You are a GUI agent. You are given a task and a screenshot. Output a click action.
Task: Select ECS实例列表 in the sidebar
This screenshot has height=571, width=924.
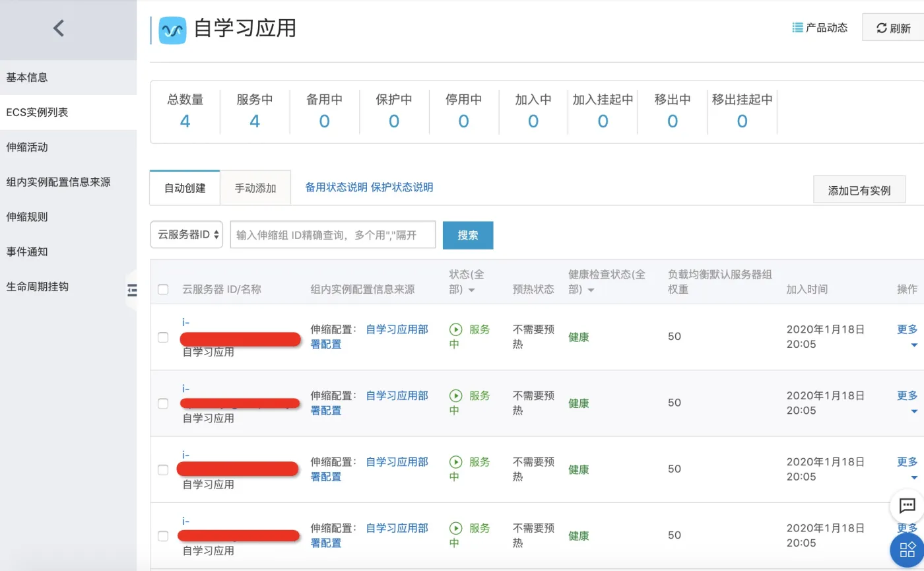point(37,112)
